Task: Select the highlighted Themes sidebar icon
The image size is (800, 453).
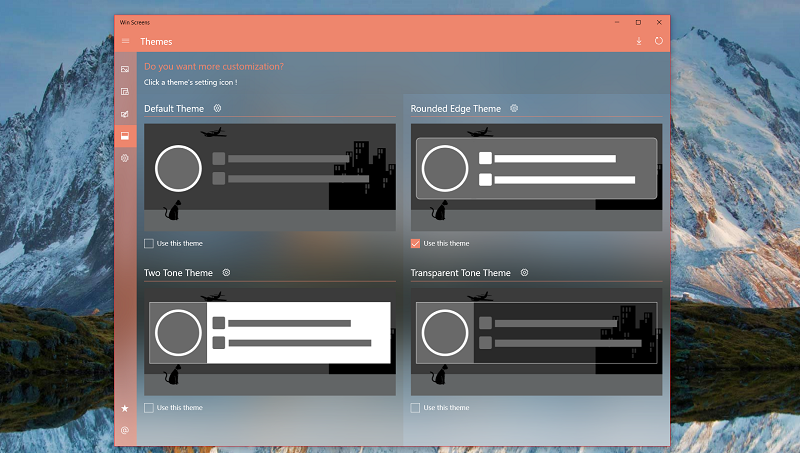Action: click(x=125, y=136)
